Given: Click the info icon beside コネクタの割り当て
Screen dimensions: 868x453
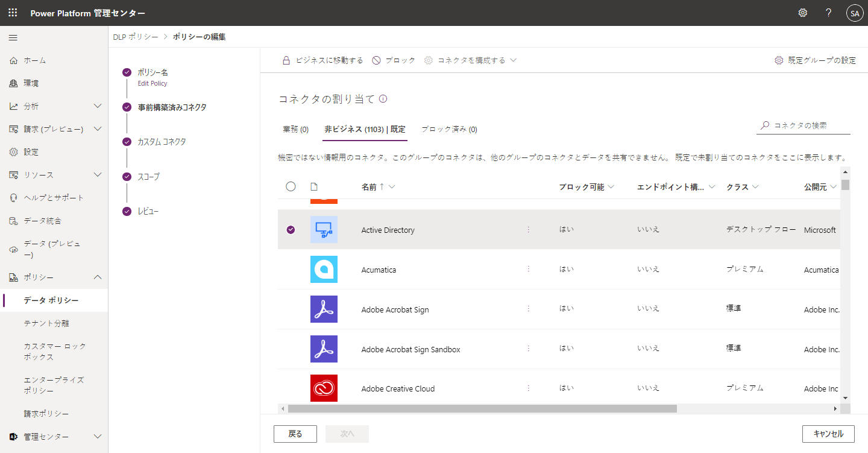Looking at the screenshot, I should [383, 99].
